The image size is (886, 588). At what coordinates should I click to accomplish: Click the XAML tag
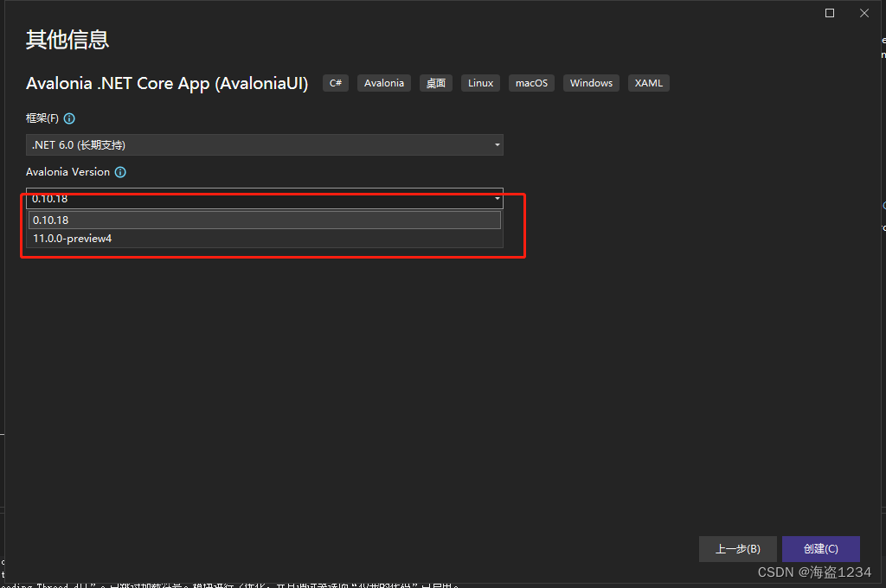pyautogui.click(x=648, y=83)
